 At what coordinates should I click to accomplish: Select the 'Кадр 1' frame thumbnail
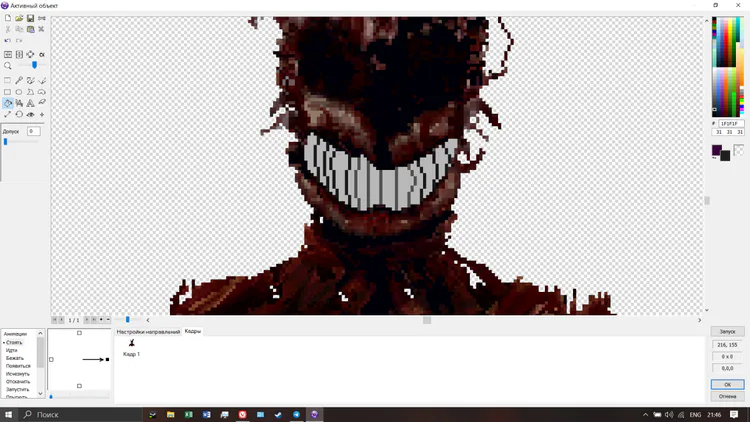[x=132, y=343]
